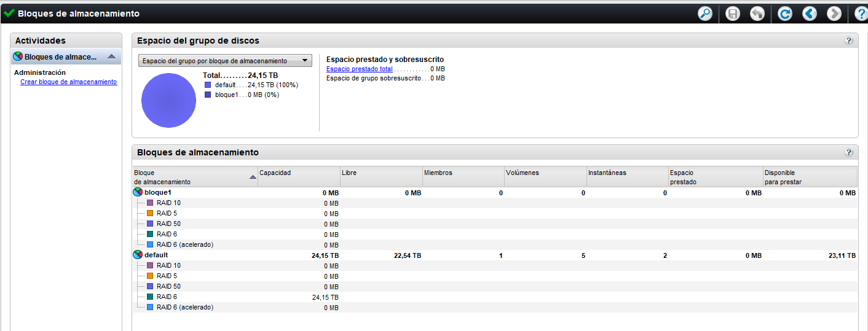The width and height of the screenshot is (868, 331).
Task: Click the Miembros column header
Action: [x=464, y=177]
